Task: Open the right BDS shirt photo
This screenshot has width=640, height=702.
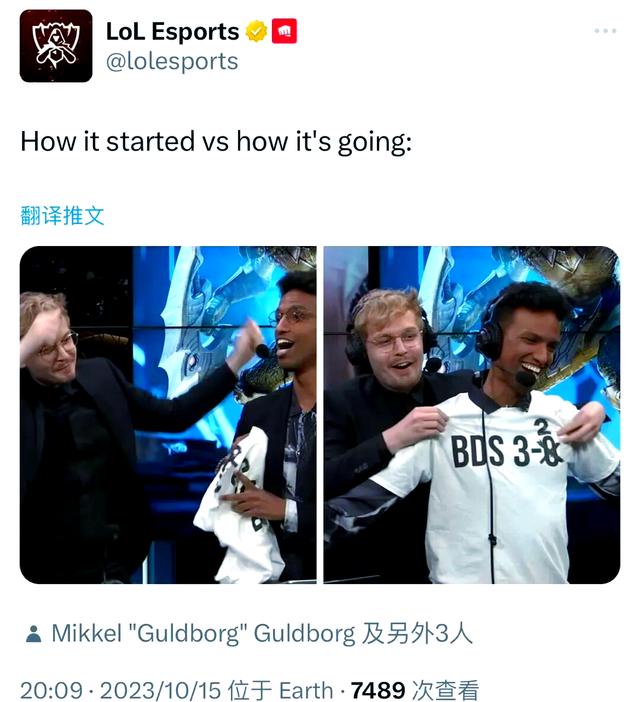Action: pyautogui.click(x=472, y=415)
